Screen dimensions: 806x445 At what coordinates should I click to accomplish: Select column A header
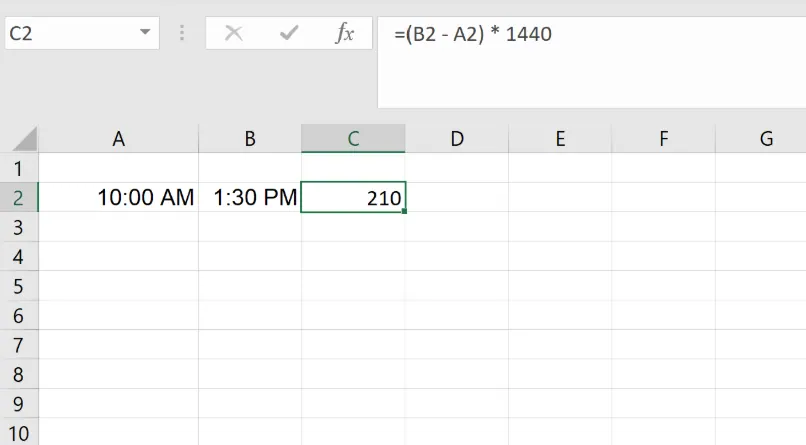coord(118,139)
